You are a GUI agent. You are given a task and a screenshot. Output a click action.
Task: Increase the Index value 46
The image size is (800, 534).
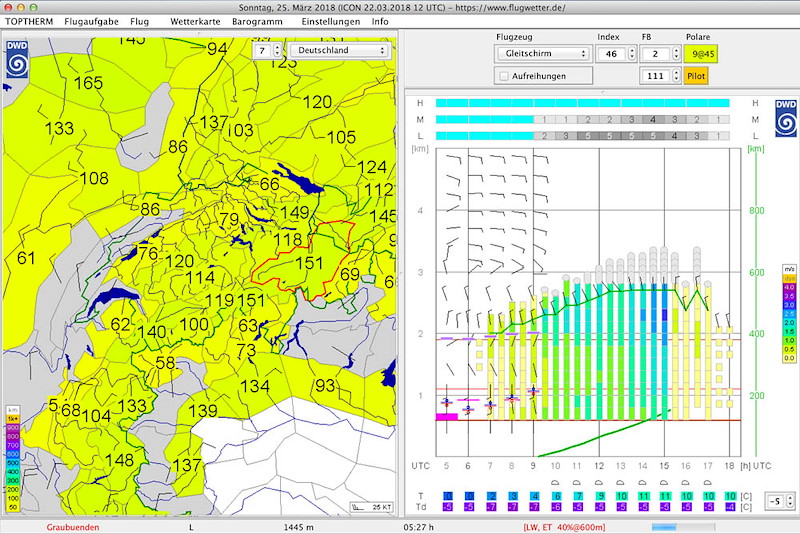[632, 50]
